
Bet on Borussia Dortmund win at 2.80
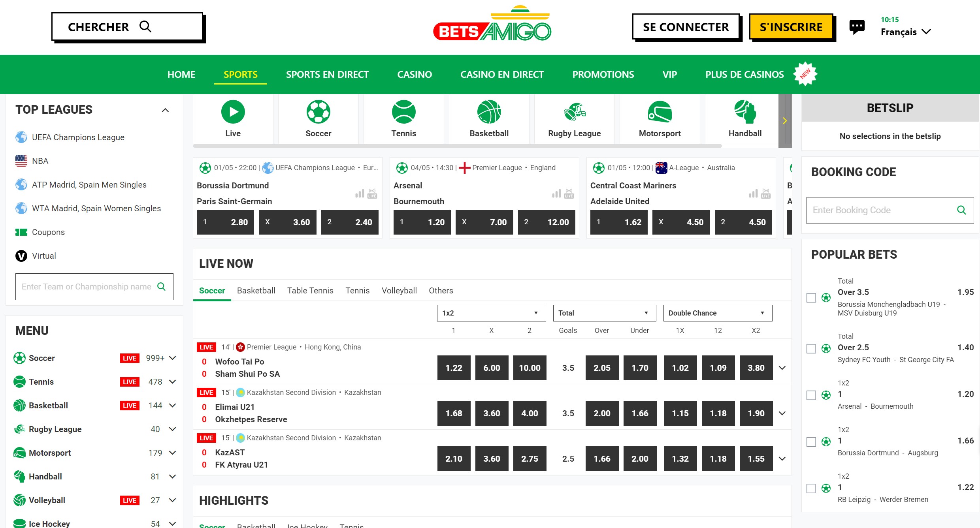225,222
